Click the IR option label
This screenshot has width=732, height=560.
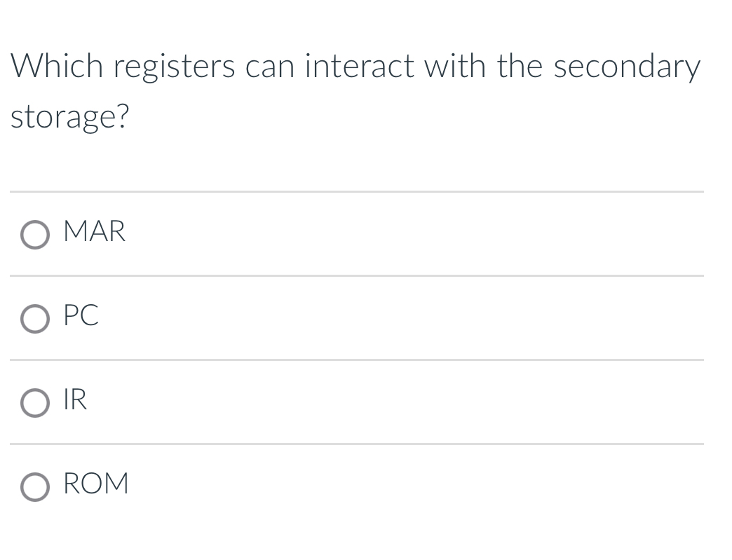(74, 400)
